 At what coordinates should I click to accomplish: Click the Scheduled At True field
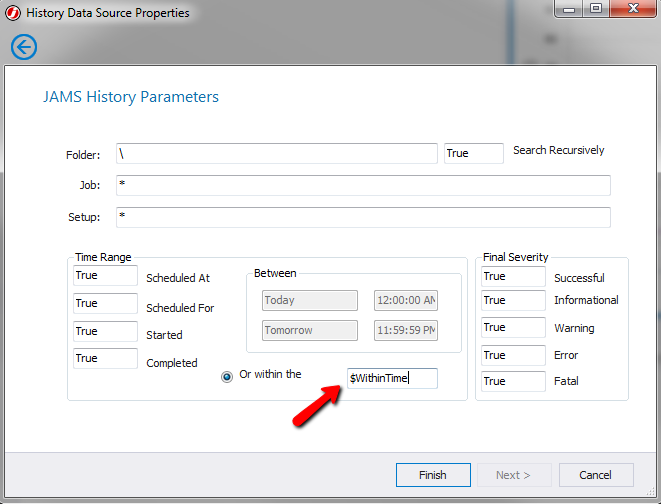tap(105, 275)
